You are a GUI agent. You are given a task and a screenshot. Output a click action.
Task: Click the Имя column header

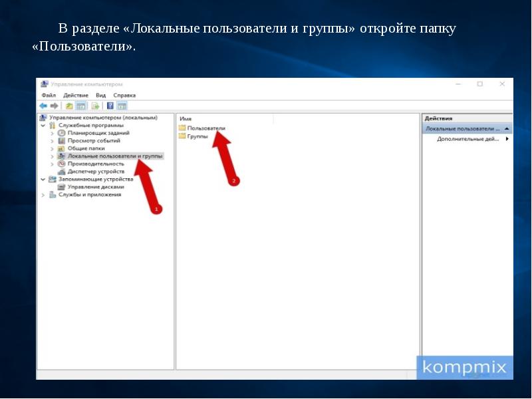(186, 118)
